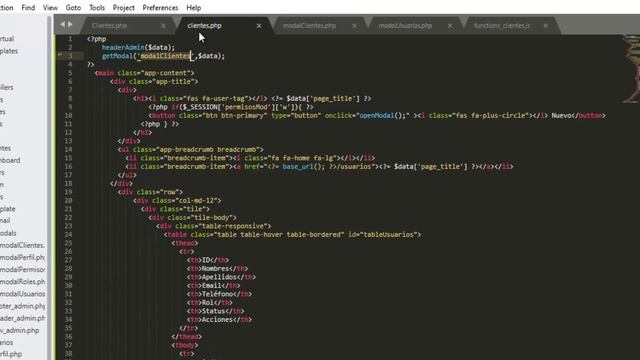Image resolution: width=640 pixels, height=360 pixels.
Task: Switch to the modalUsuarios.php tab
Action: pos(405,25)
